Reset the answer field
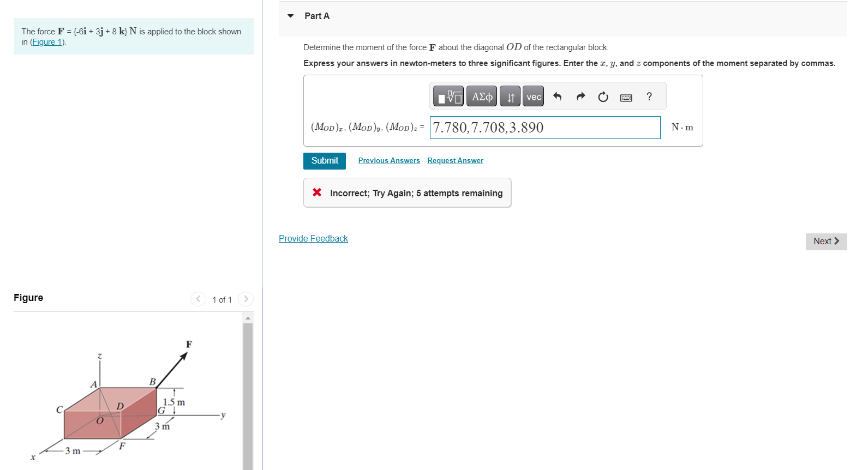 point(603,97)
